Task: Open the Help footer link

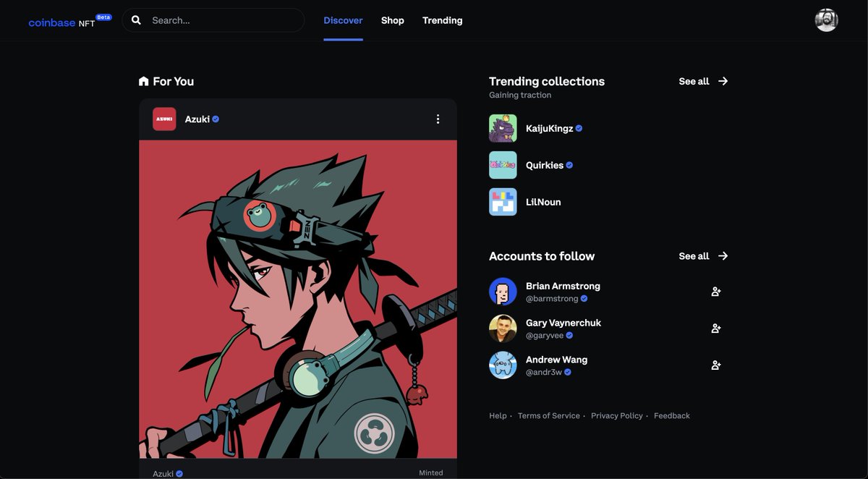Action: click(498, 415)
